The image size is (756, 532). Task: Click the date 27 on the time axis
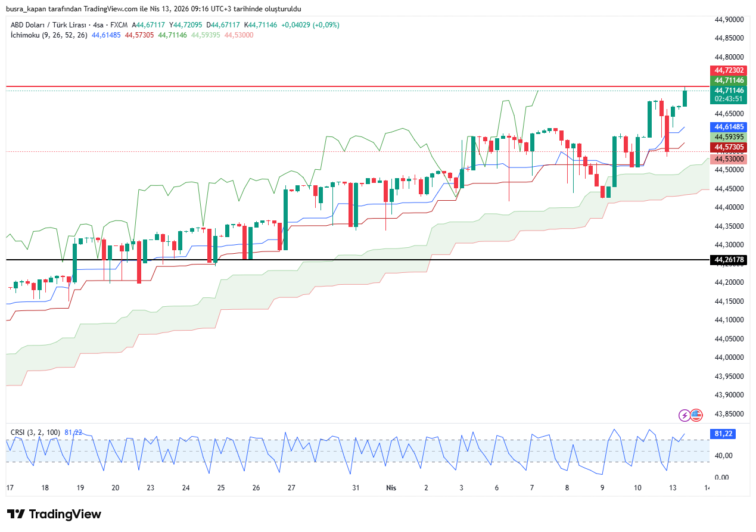[x=291, y=487]
